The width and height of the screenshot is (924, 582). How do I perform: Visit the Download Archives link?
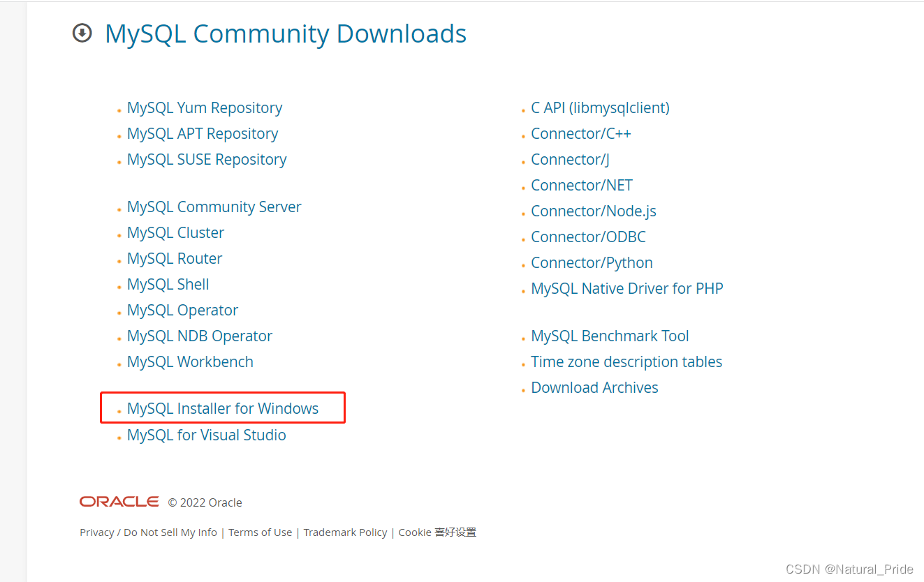click(594, 388)
